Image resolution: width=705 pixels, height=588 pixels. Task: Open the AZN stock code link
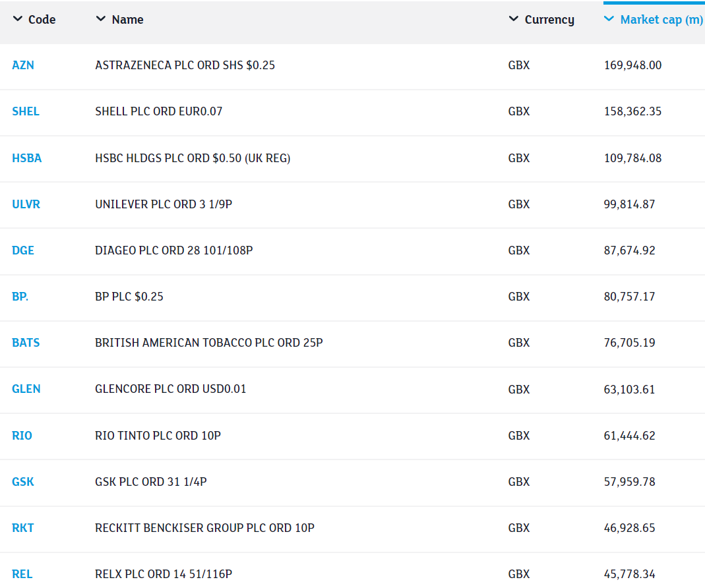(23, 65)
